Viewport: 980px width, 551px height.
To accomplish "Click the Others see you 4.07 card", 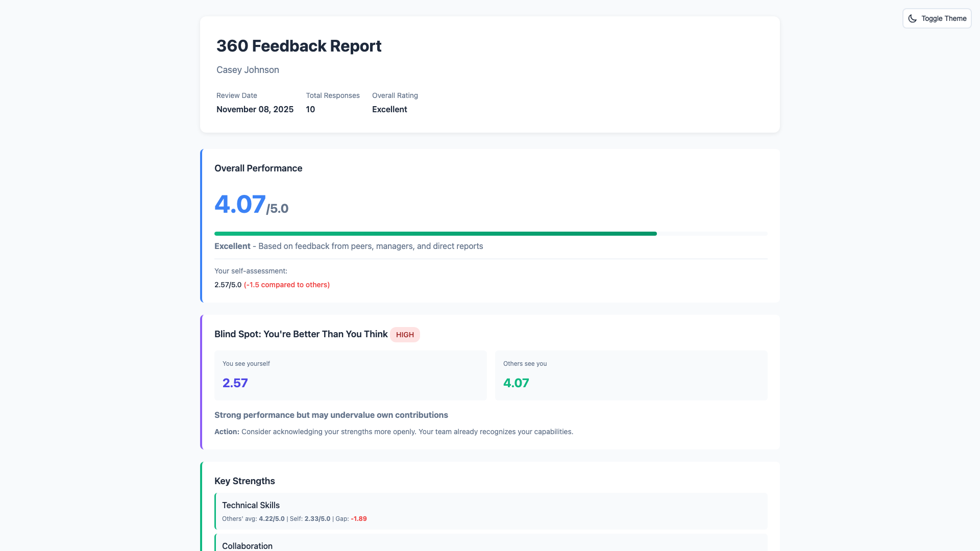I will pyautogui.click(x=631, y=375).
